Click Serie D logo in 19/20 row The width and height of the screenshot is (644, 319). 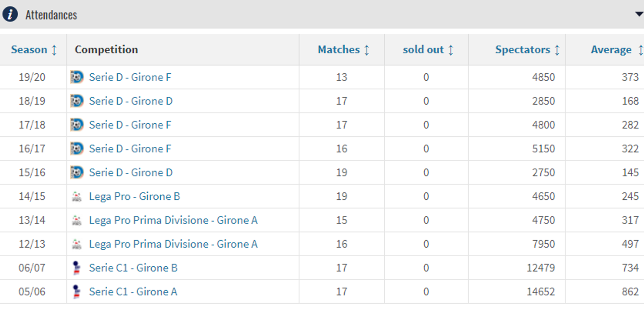tap(77, 77)
